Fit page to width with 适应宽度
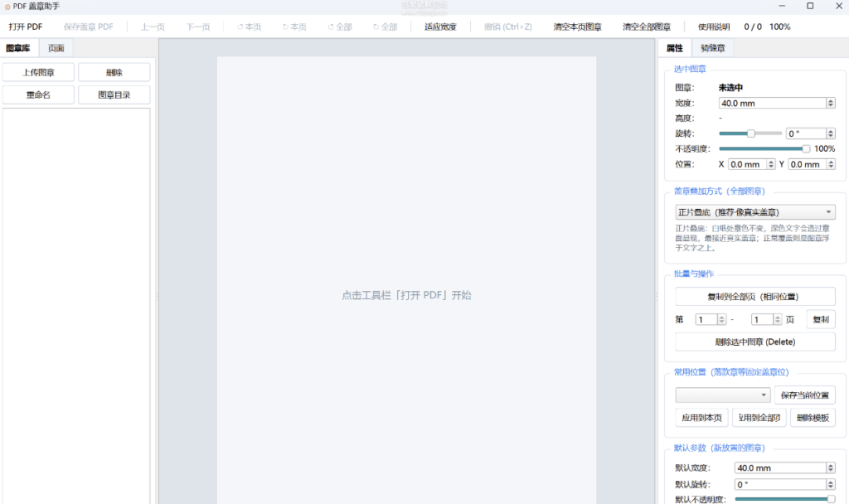 (440, 27)
